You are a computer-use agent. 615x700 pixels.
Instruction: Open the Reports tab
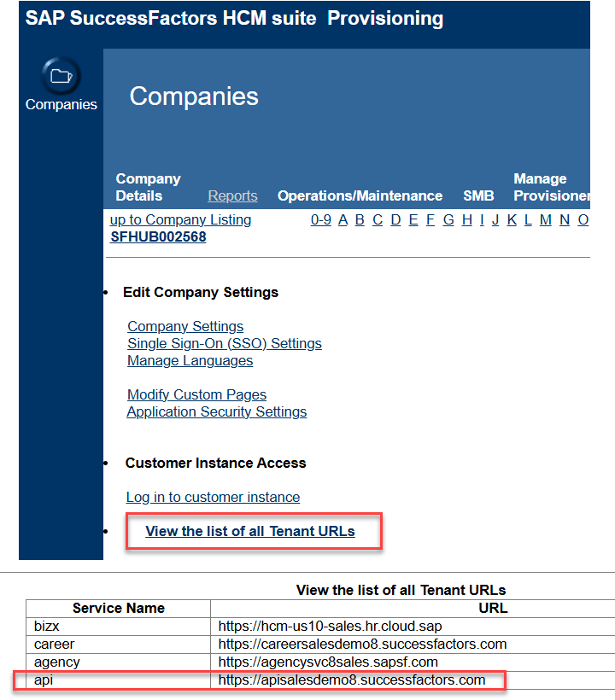[x=232, y=195]
